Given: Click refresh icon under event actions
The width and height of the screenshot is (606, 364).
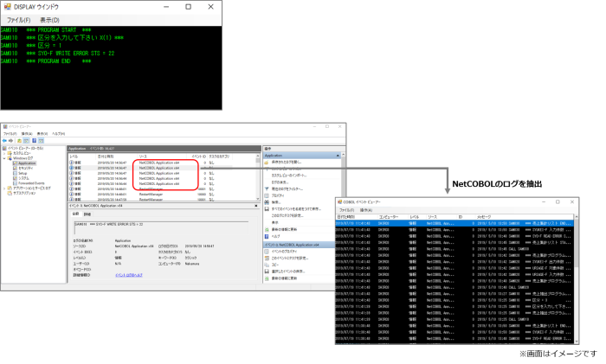Looking at the screenshot, I should (267, 278).
